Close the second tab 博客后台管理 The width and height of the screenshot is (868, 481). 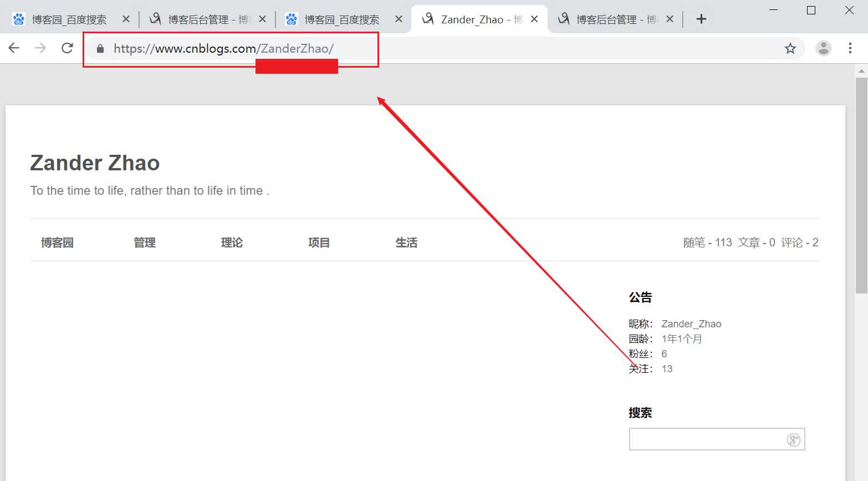pos(262,19)
